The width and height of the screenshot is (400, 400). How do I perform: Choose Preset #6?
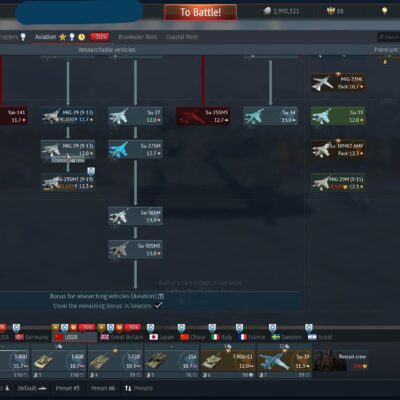coord(103,388)
